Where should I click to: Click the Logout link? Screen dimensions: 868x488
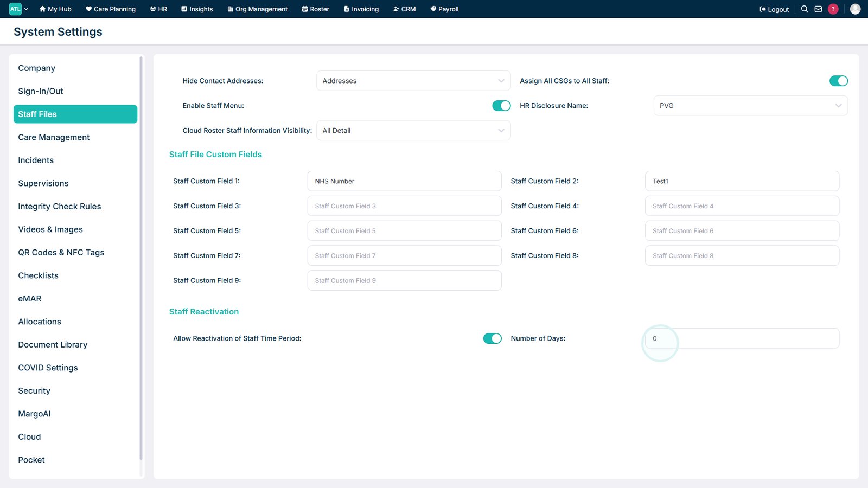click(774, 9)
